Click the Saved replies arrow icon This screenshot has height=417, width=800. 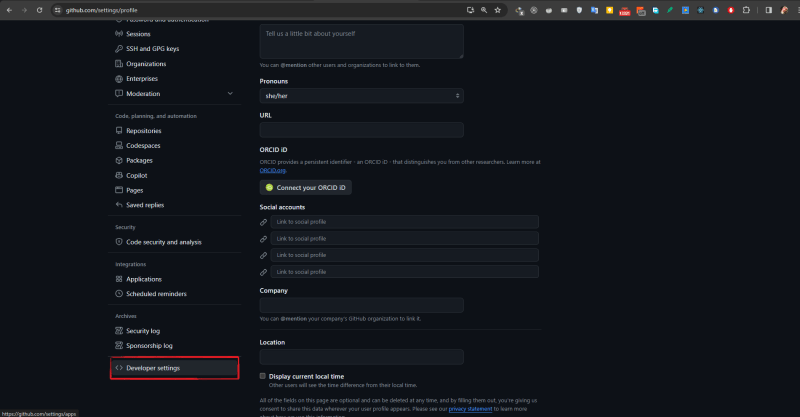pyautogui.click(x=119, y=205)
